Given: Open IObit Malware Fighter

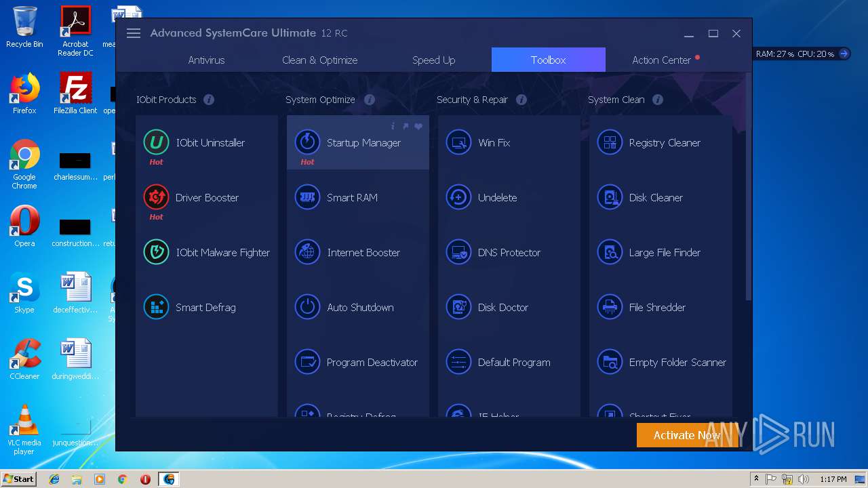Looking at the screenshot, I should pyautogui.click(x=207, y=253).
